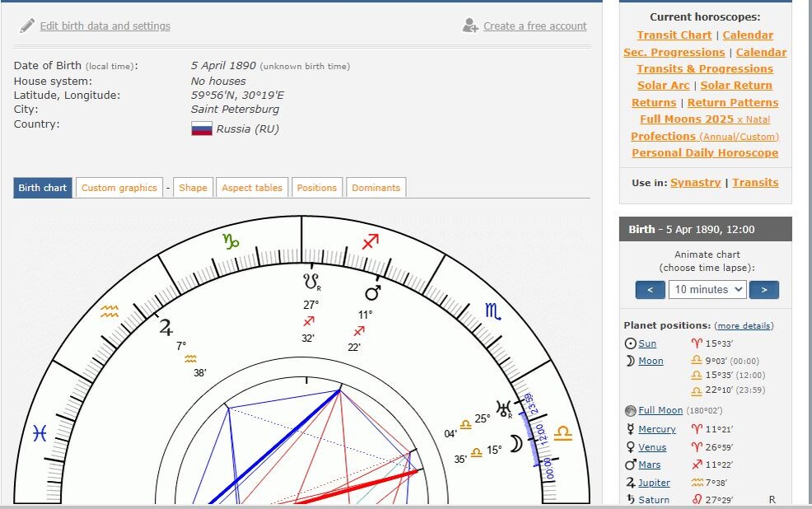Click the Full Moon phase icon
This screenshot has width=812, height=509.
pos(630,411)
